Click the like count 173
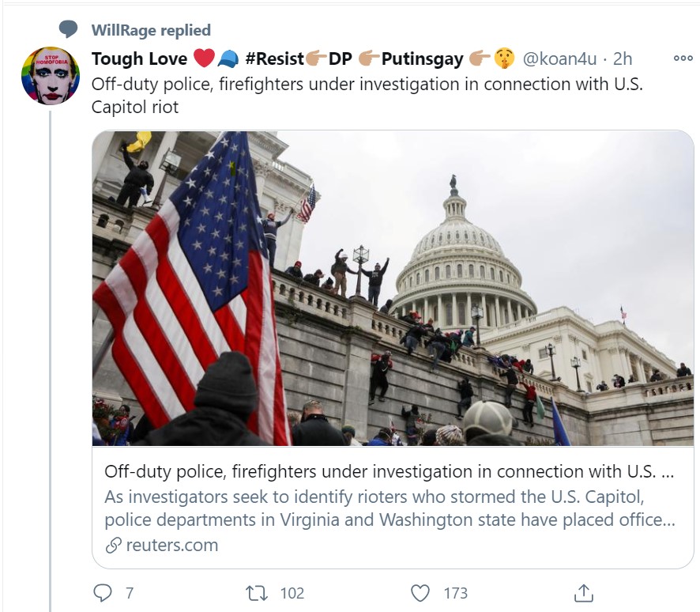The height and width of the screenshot is (612, 700). (x=455, y=592)
